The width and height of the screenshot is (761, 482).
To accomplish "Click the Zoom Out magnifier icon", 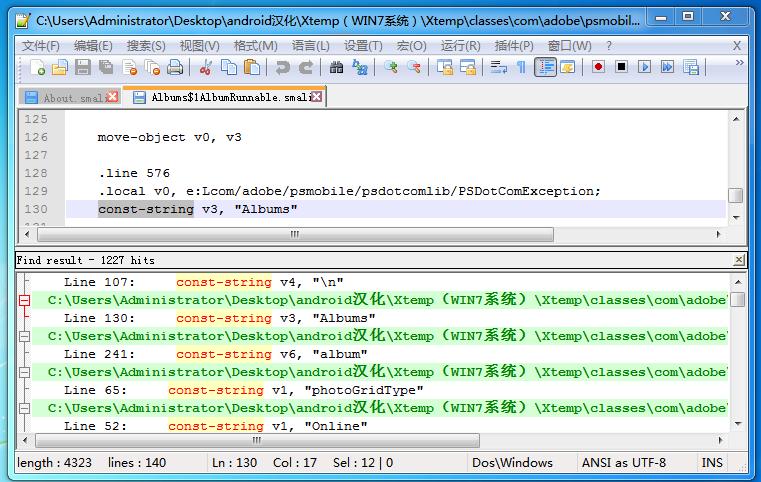I will (x=414, y=67).
